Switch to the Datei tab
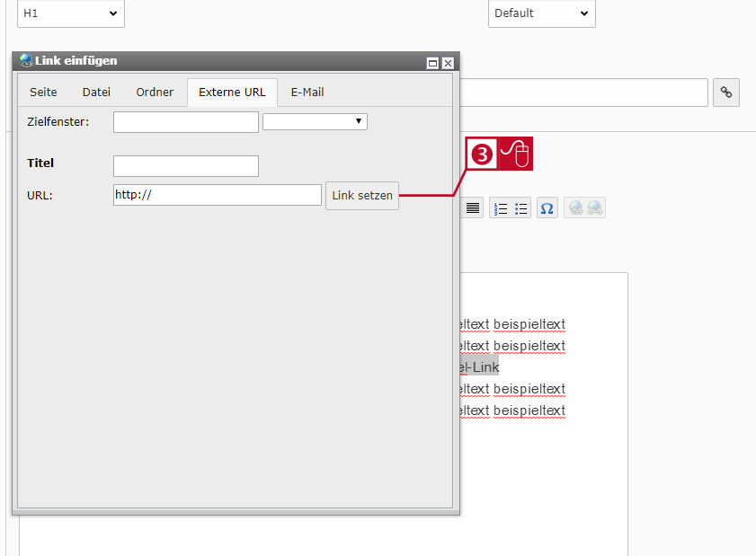Viewport: 756px width, 556px height. coord(96,92)
